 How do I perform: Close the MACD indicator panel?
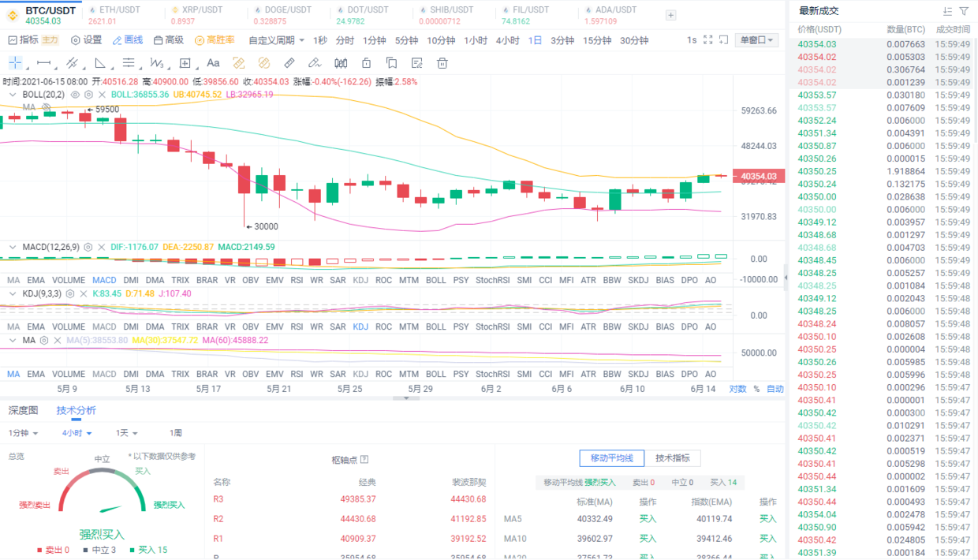coord(102,248)
